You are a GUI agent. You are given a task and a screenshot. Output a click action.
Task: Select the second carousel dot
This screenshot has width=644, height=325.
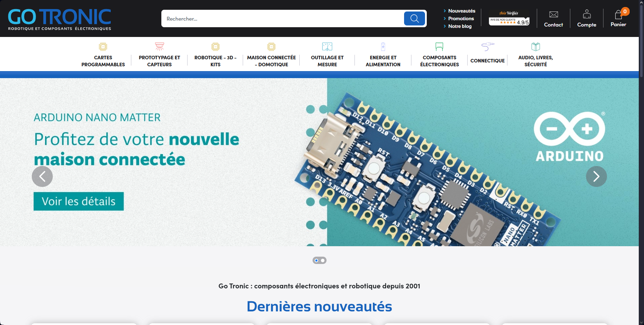[x=323, y=260]
